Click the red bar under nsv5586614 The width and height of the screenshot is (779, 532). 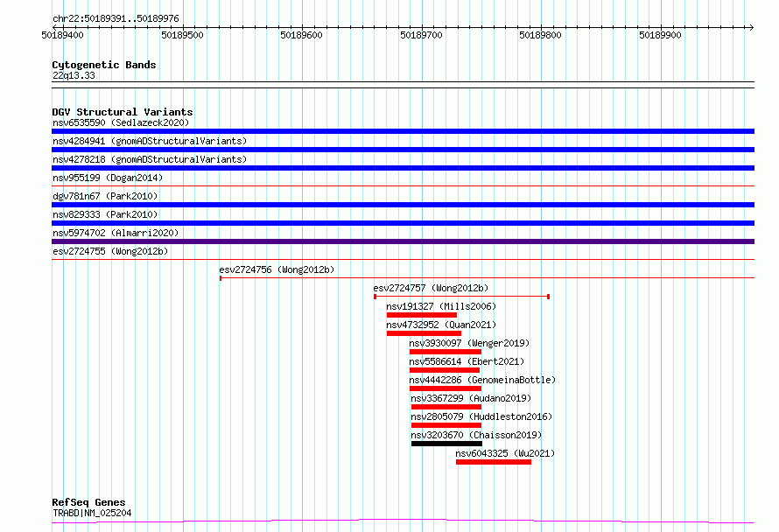[x=445, y=370]
